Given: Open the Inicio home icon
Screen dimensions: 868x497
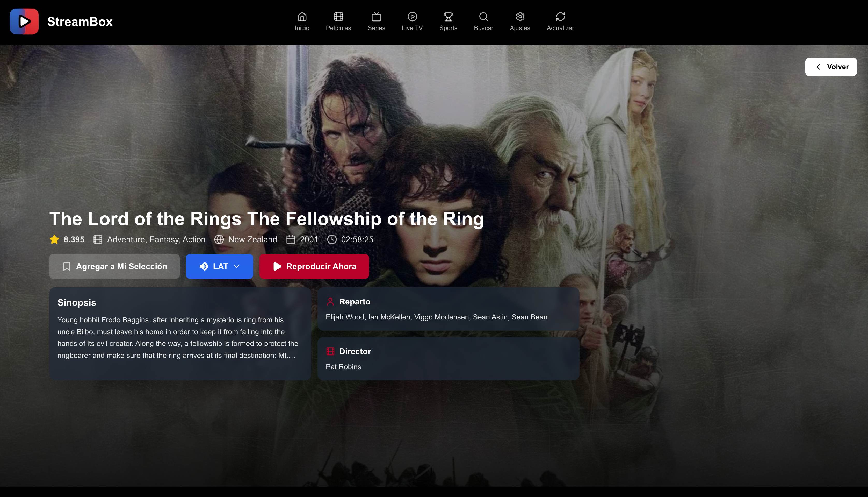Looking at the screenshot, I should [x=302, y=16].
